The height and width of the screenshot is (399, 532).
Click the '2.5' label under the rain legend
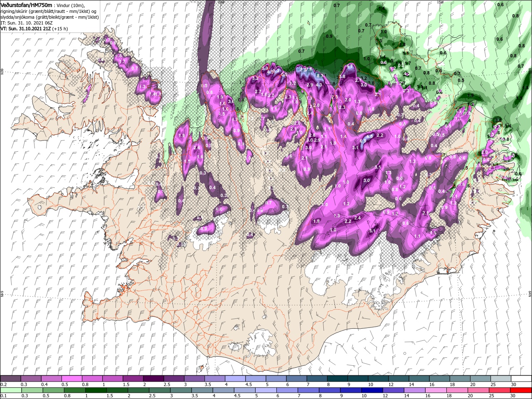(x=152, y=396)
